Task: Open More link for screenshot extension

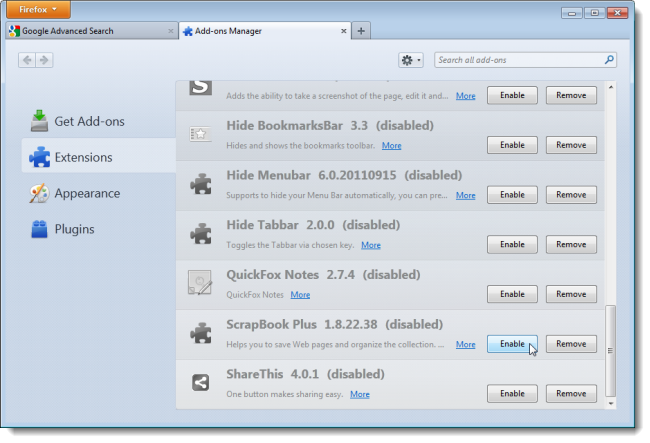Action: 466,96
